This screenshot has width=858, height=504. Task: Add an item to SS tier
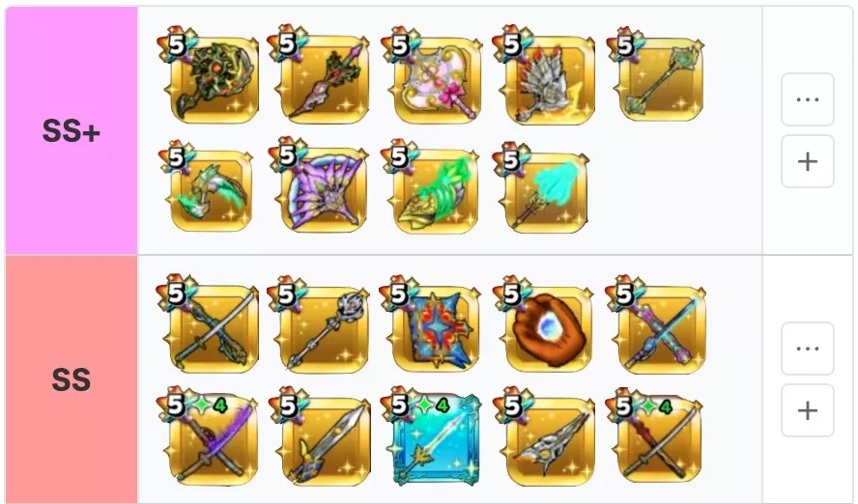(807, 410)
